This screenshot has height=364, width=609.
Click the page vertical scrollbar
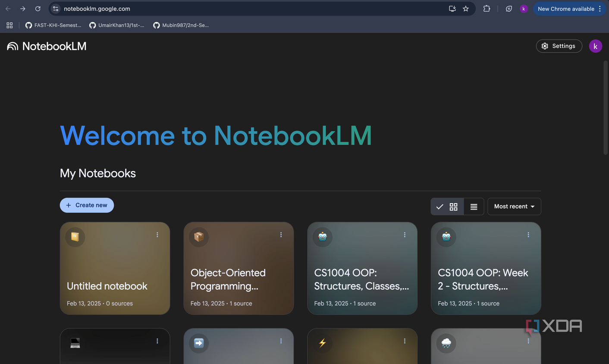(606, 108)
